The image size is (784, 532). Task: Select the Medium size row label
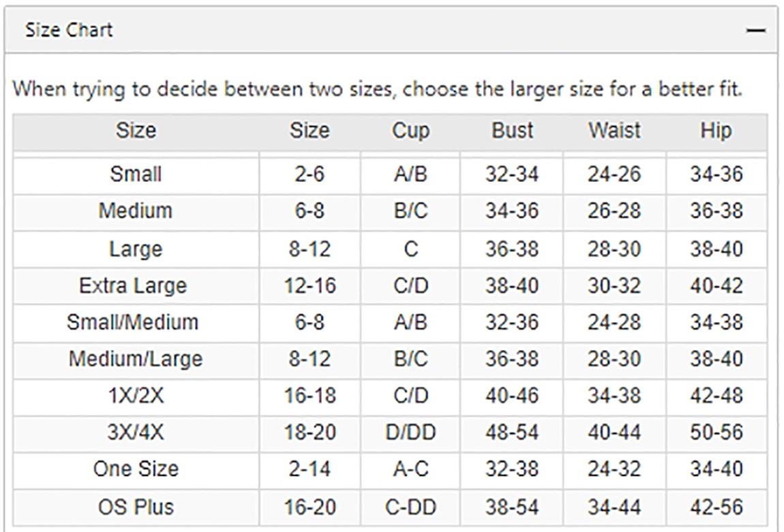pyautogui.click(x=136, y=210)
